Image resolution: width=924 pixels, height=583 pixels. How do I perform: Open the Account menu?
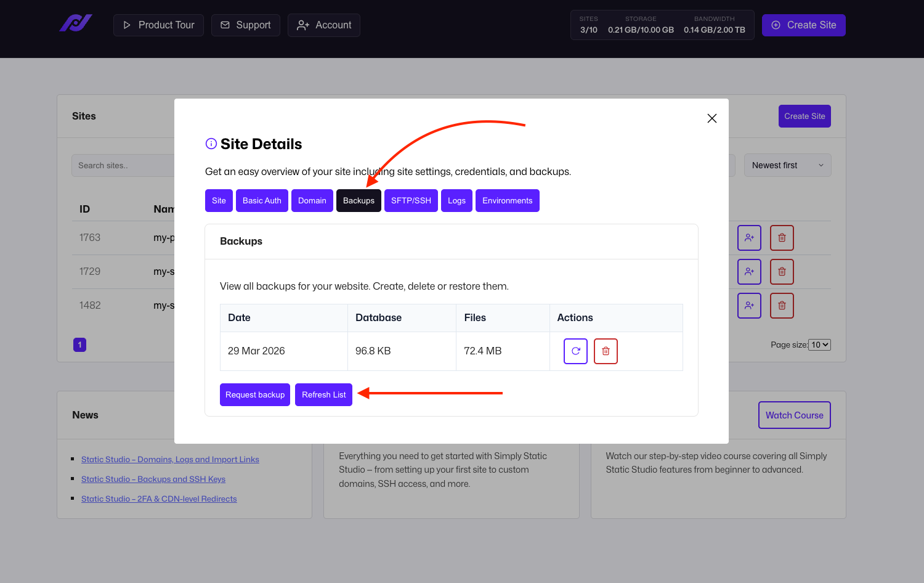323,25
